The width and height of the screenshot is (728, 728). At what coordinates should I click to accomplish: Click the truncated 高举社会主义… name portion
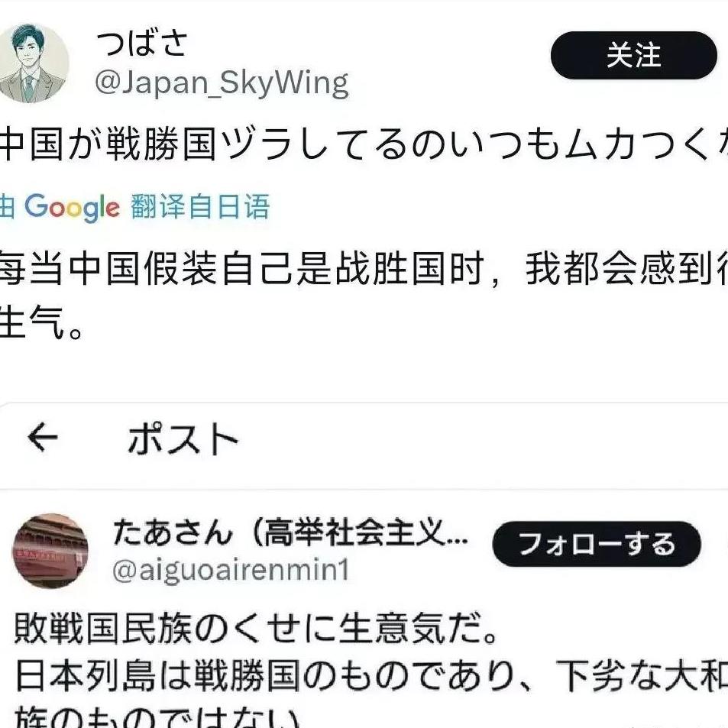coord(359,532)
